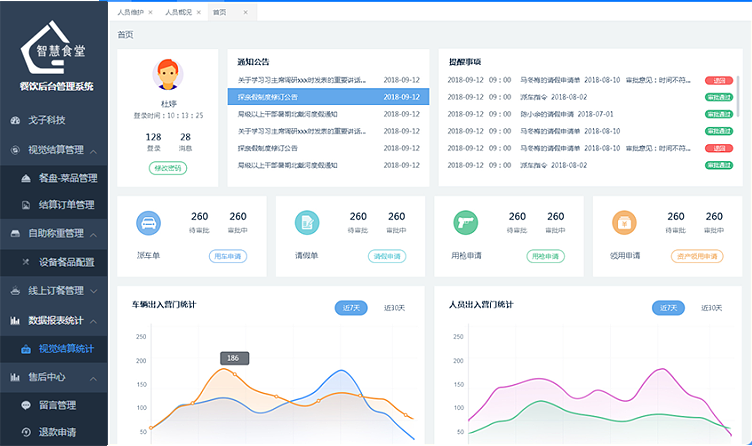This screenshot has height=446, width=752.
Task: Close the 人员维护 tab
Action: [x=150, y=12]
